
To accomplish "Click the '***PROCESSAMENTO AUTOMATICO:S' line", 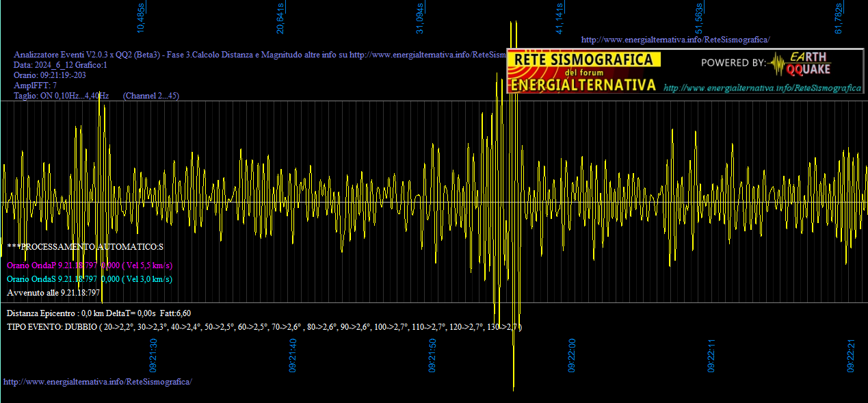I will (x=86, y=246).
